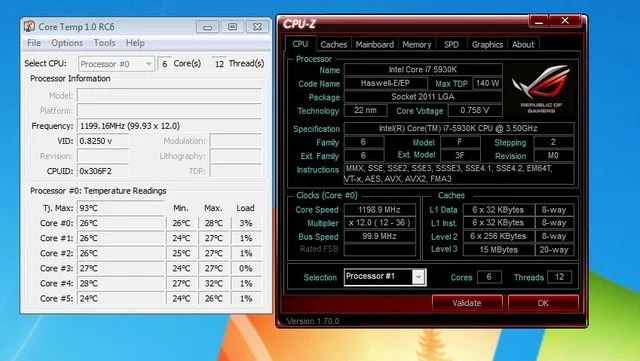
Task: Open the Select CPU Processor #0 dropdown
Action: coord(116,64)
